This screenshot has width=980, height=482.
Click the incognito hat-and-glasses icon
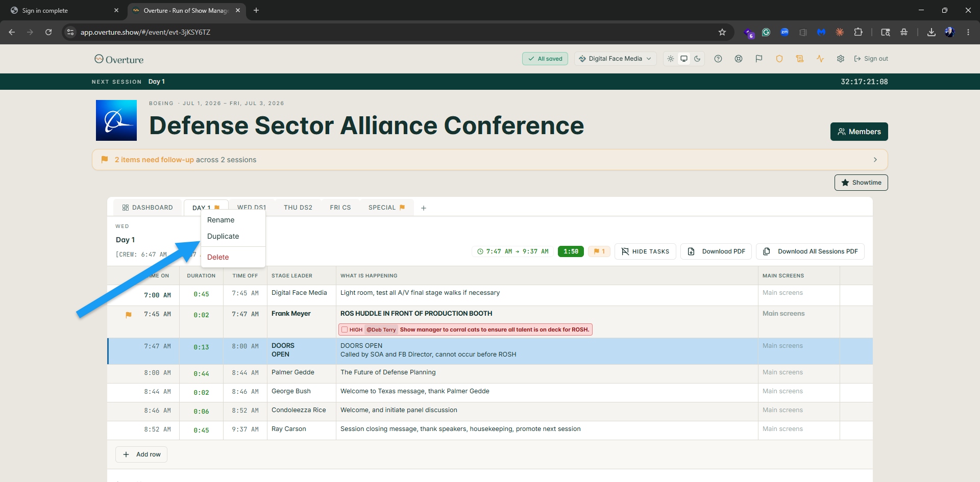tap(904, 32)
